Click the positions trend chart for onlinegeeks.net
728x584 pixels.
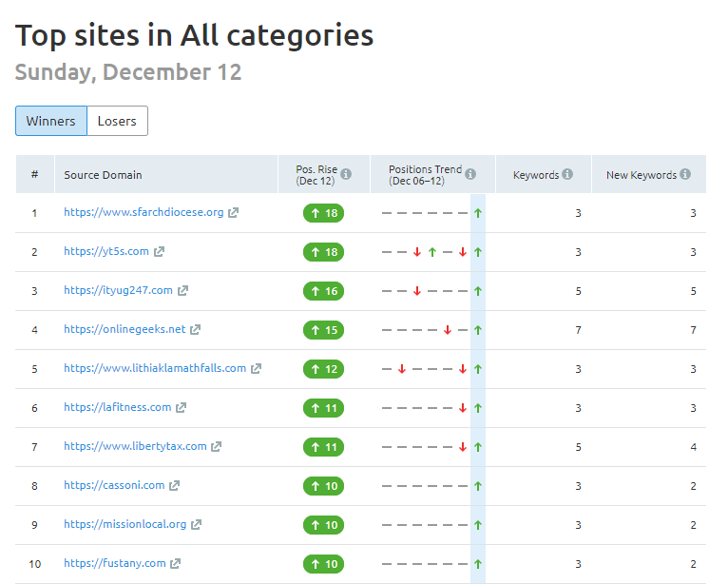click(x=431, y=330)
